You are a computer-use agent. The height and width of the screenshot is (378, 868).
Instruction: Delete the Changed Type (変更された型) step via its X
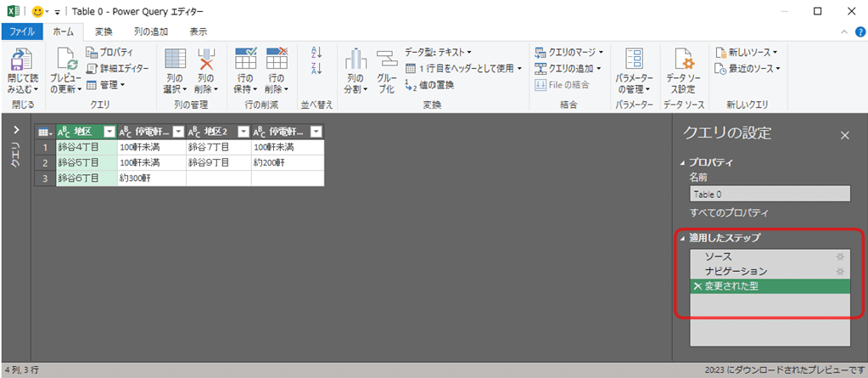tap(697, 286)
